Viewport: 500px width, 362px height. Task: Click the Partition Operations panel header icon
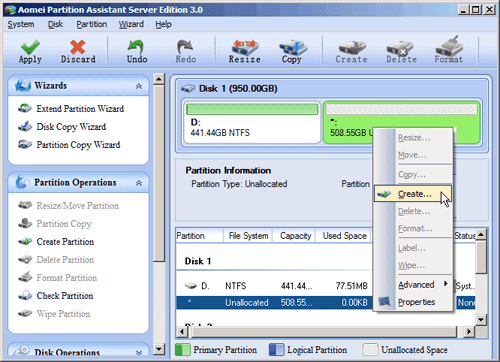coord(23,182)
